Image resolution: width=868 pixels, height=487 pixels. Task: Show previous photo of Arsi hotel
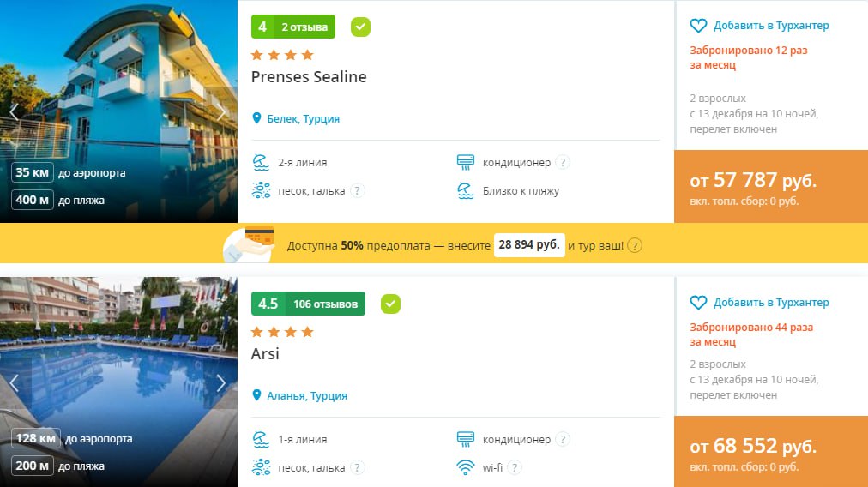tap(14, 382)
